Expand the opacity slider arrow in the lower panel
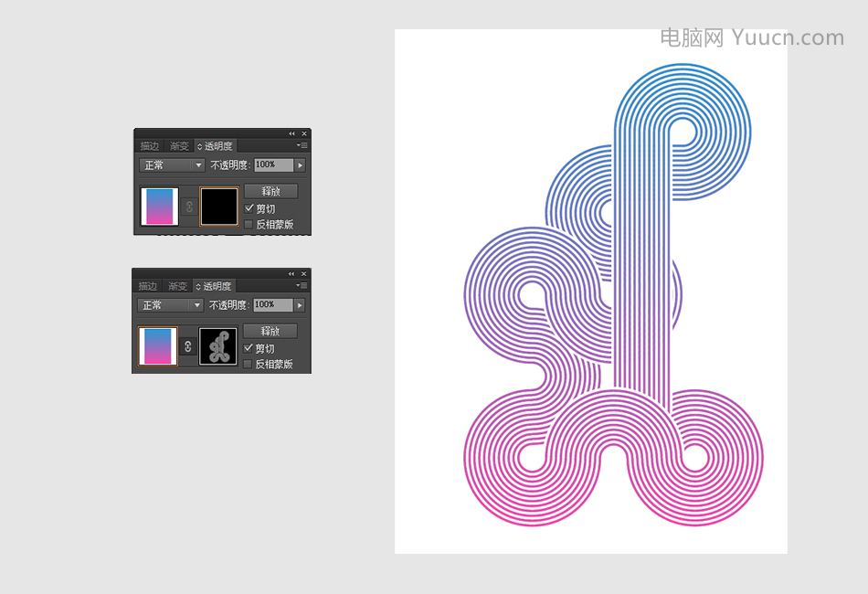Screen dimensions: 868x594 click(x=300, y=305)
